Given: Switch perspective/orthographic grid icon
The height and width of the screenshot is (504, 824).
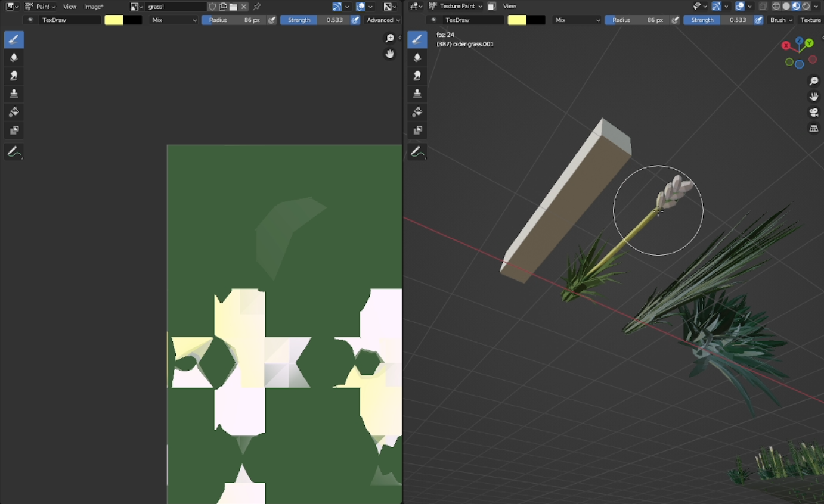Looking at the screenshot, I should point(814,128).
